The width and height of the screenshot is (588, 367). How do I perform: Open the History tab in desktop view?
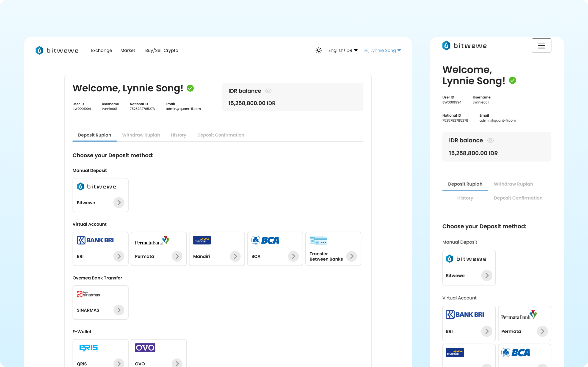(x=178, y=135)
